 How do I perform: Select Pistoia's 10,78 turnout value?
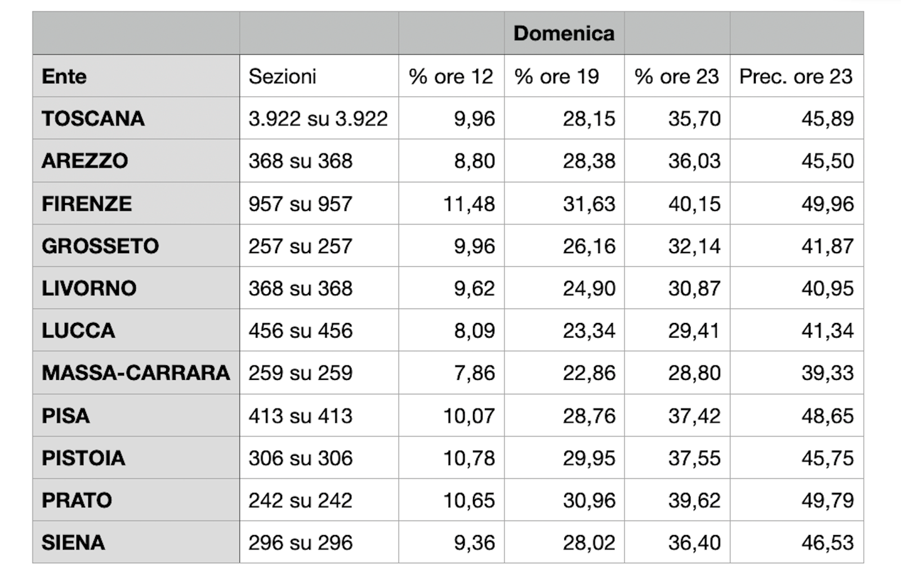point(469,458)
